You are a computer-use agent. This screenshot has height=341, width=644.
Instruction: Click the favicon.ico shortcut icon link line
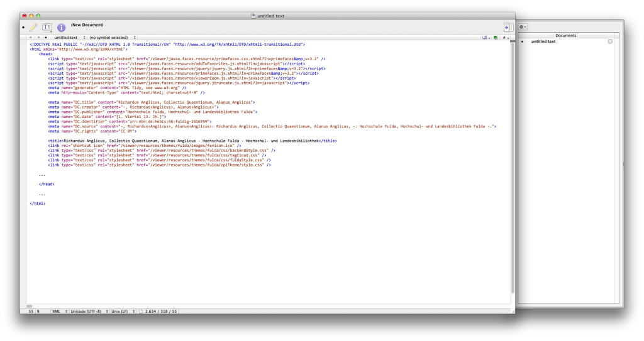point(145,146)
